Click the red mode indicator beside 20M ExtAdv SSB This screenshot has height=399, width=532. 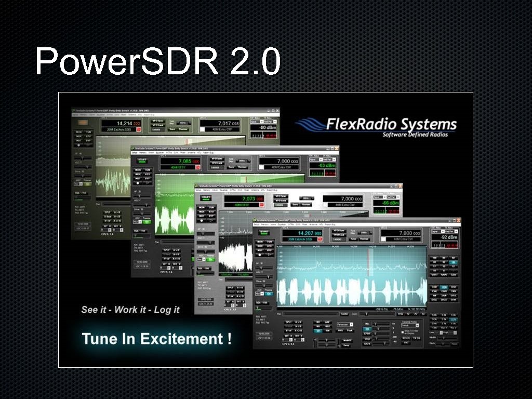[x=320, y=239]
